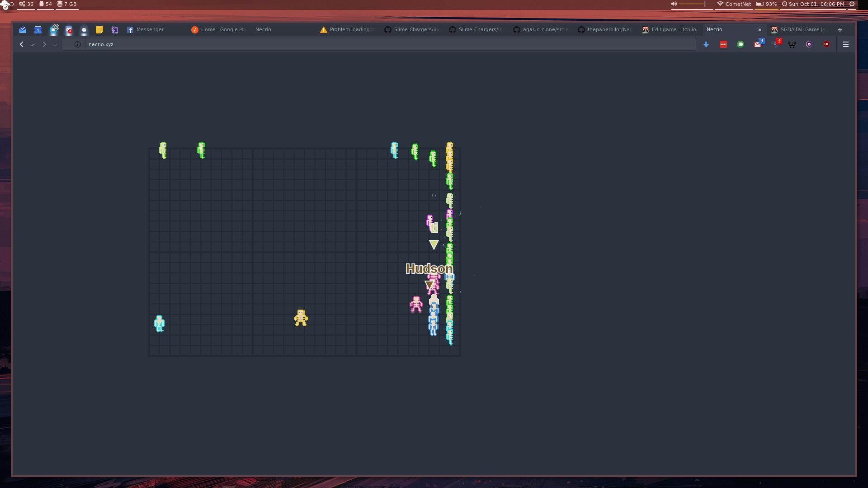Open the purple circular extension icon
The width and height of the screenshot is (868, 488).
[x=809, y=44]
